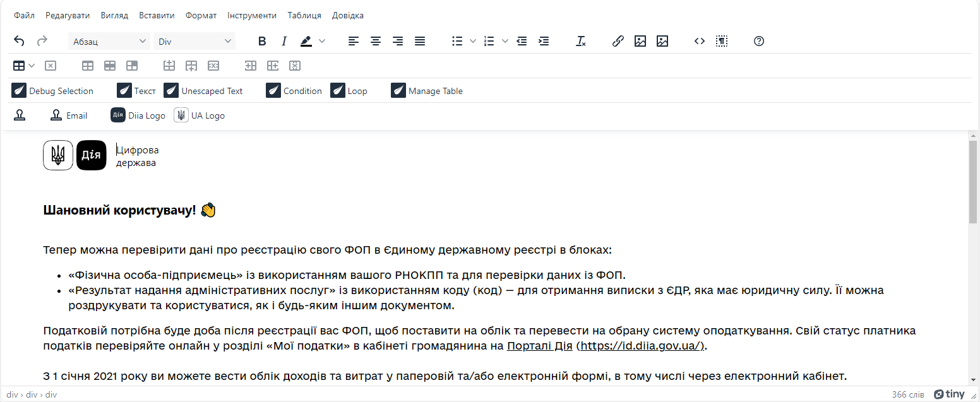Open the Вставити menu
Viewport: 980px width, 402px height.
[x=157, y=15]
